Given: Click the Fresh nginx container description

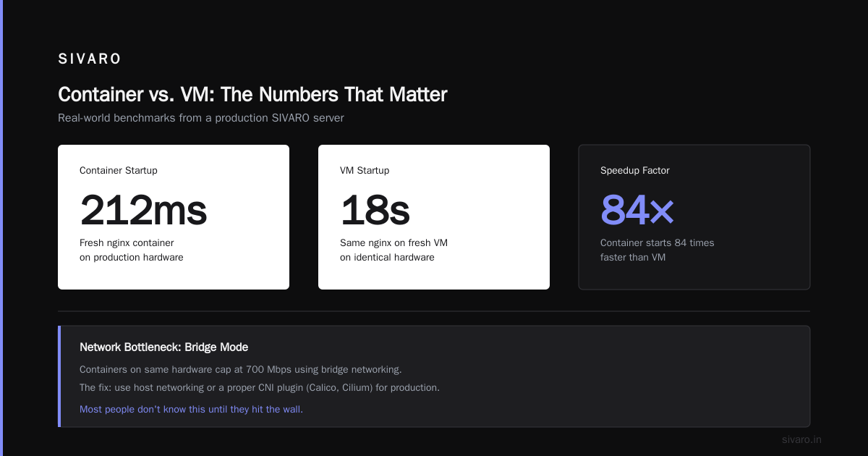Looking at the screenshot, I should coord(132,250).
